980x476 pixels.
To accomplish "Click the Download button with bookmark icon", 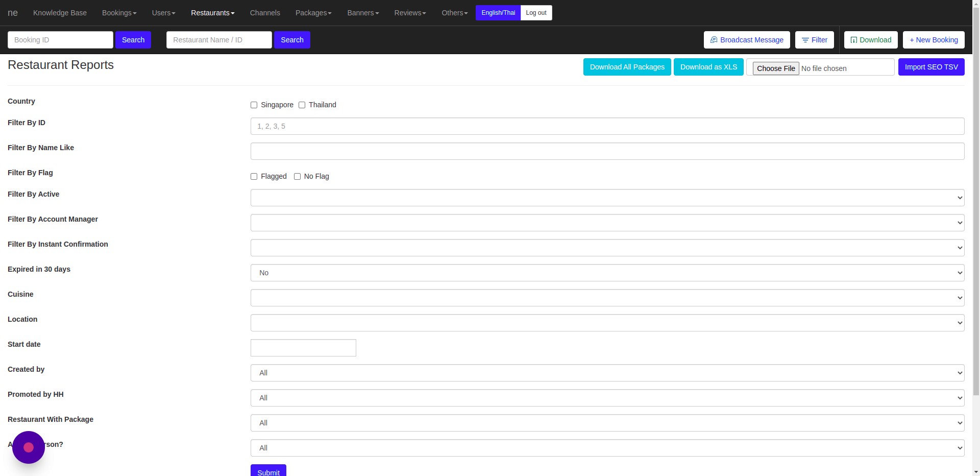I will pyautogui.click(x=870, y=40).
